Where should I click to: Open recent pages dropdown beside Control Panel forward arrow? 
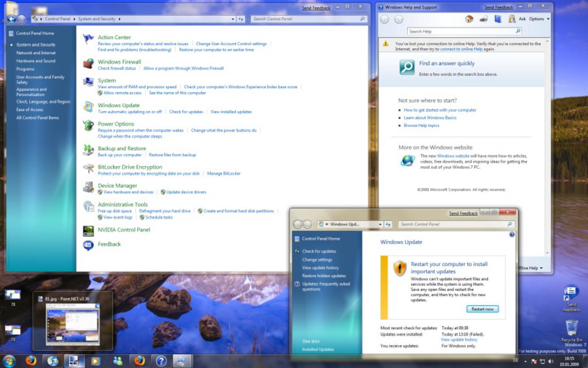[28, 19]
